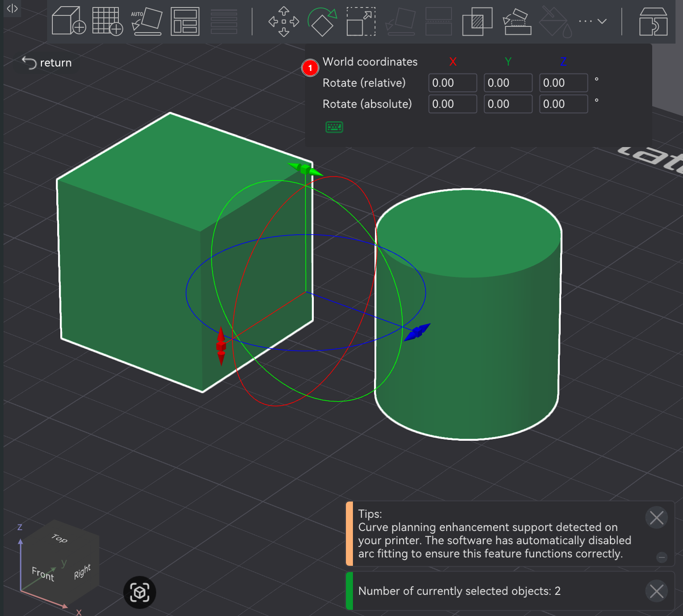Viewport: 683px width, 616px height.
Task: Dismiss the selected objects count message
Action: point(657,591)
